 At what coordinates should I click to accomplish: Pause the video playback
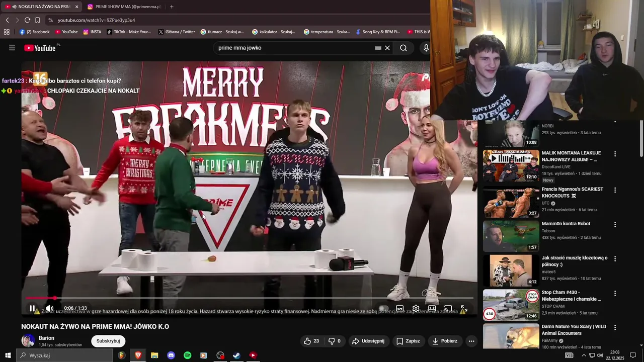(x=32, y=308)
